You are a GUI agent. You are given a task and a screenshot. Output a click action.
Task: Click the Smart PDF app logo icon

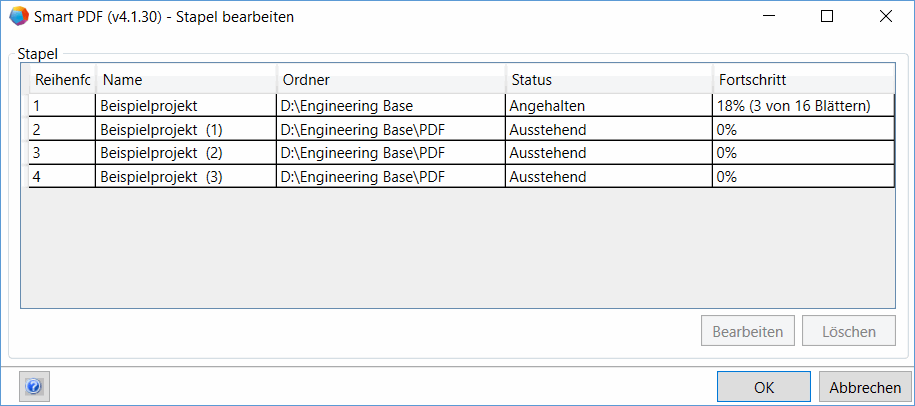point(19,17)
